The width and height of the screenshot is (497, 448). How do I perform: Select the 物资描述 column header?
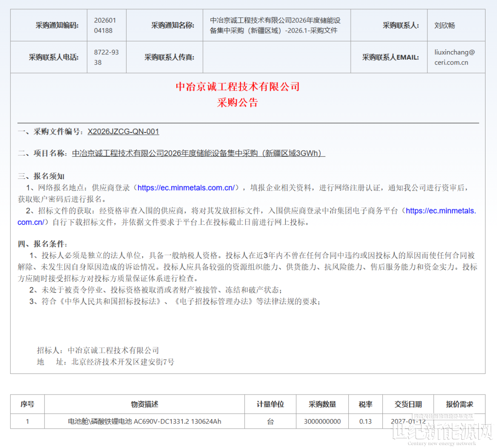[144, 404]
